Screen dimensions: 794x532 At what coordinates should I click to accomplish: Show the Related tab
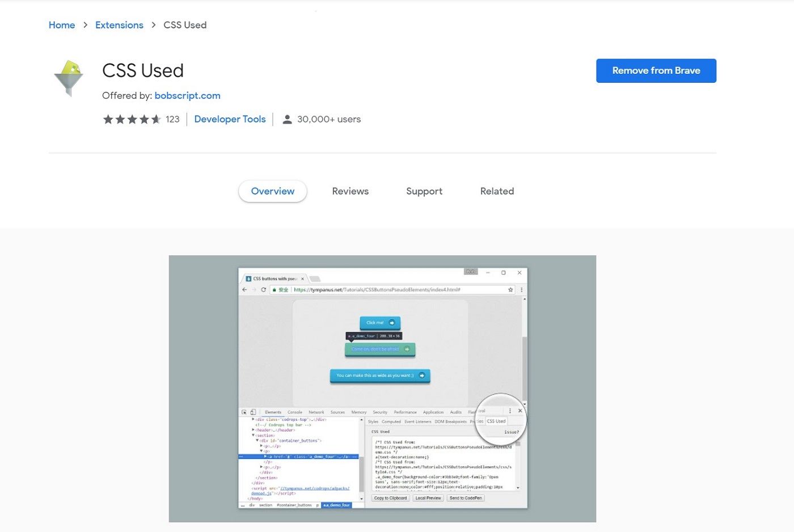tap(497, 191)
